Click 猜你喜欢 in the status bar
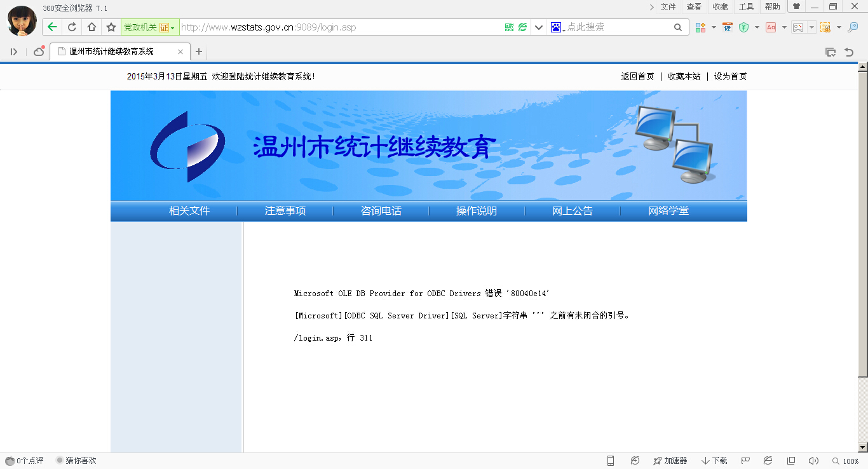Screen dimensions: 868x469 76,461
